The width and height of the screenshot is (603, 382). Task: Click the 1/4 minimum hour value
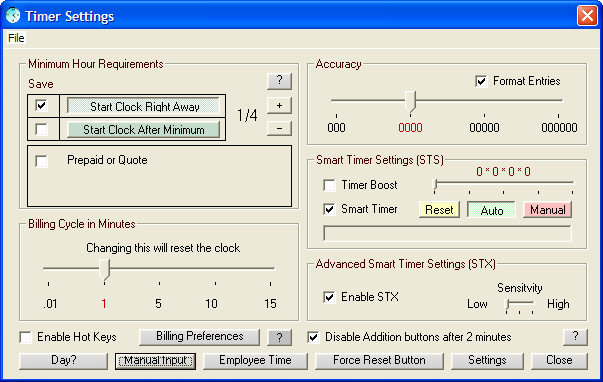tap(247, 115)
